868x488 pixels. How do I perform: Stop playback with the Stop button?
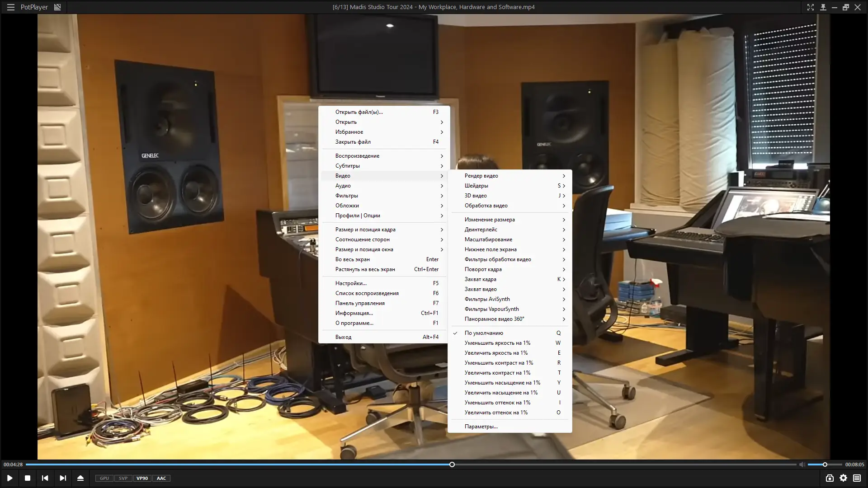(x=28, y=478)
